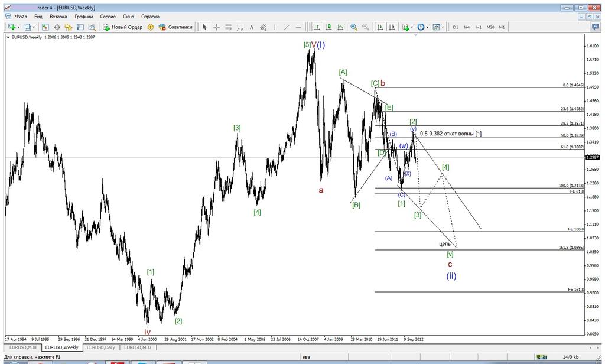Image resolution: width=605 pixels, height=364 pixels.
Task: Open the Окно menu
Action: (128, 17)
